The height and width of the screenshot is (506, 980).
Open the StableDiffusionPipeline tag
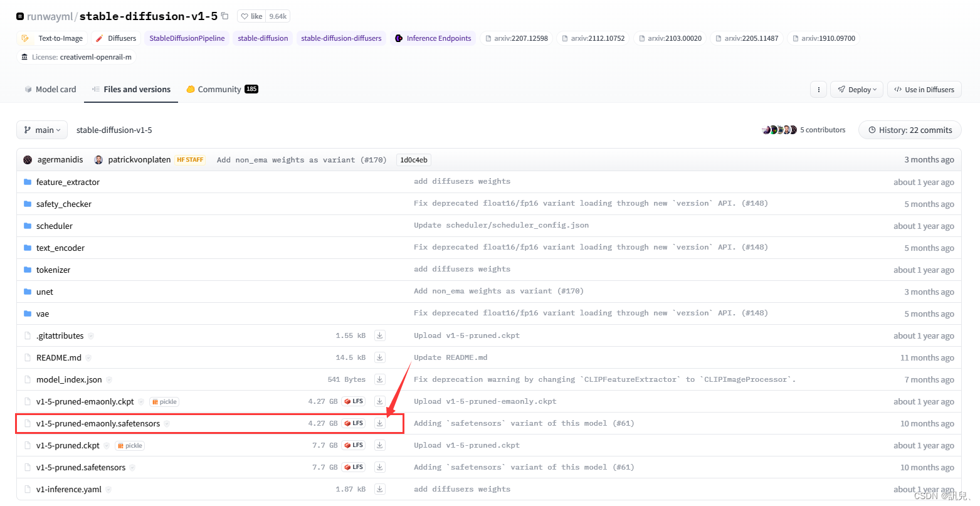(187, 38)
